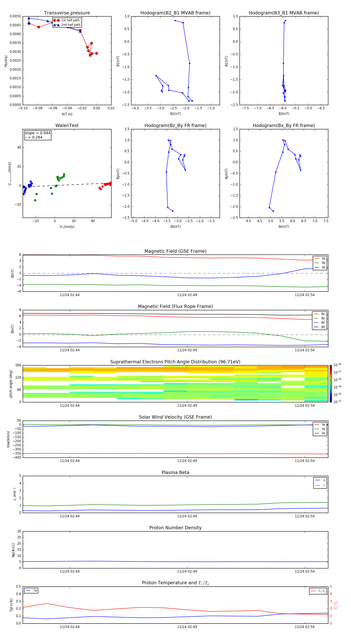Viewport: 351px width, 644px height.
Task: Click "11/24 02:49" under Proton Number Density
Action: pos(187,571)
